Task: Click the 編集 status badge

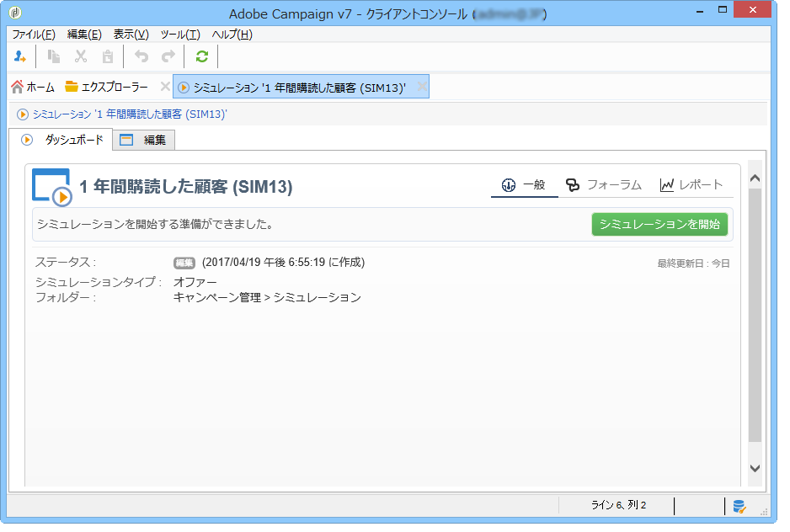Action: click(x=184, y=263)
